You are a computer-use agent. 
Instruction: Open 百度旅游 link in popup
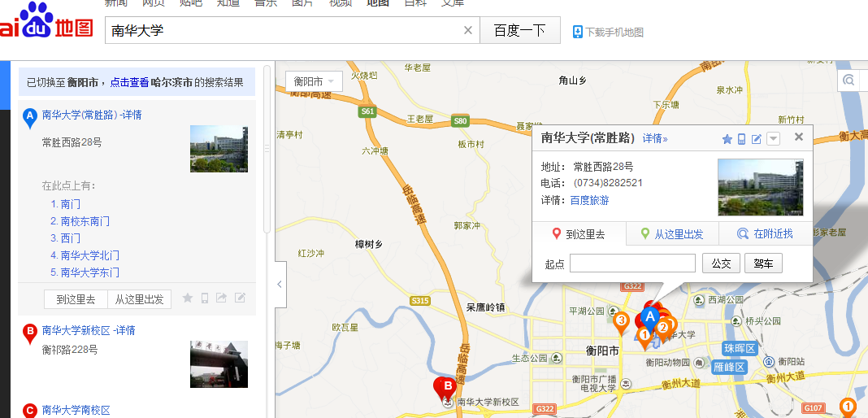click(x=589, y=200)
